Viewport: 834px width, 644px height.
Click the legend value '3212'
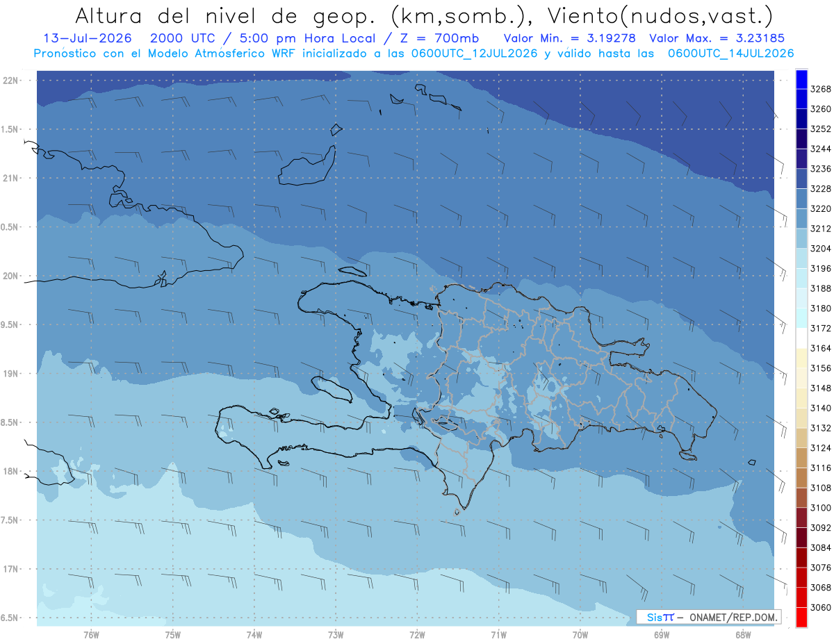coord(821,229)
